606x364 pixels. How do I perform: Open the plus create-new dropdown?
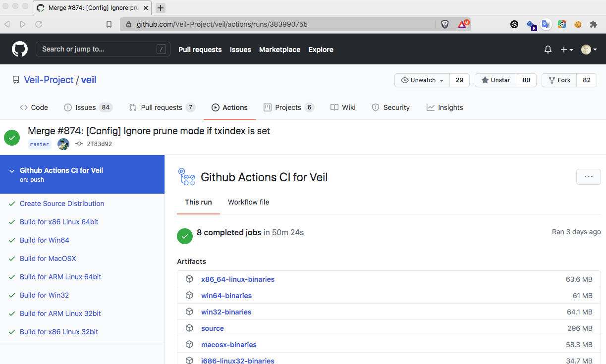click(x=567, y=50)
